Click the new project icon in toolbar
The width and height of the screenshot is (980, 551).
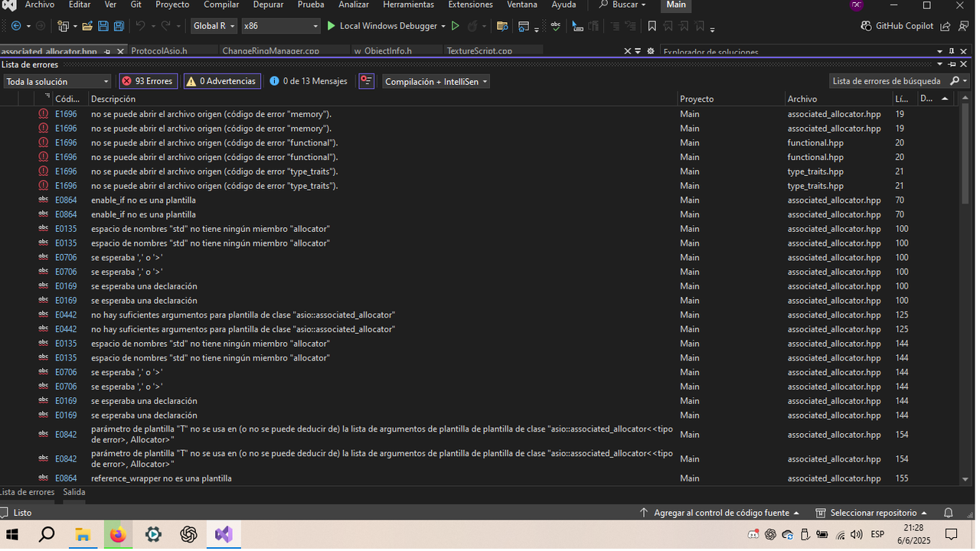click(63, 26)
